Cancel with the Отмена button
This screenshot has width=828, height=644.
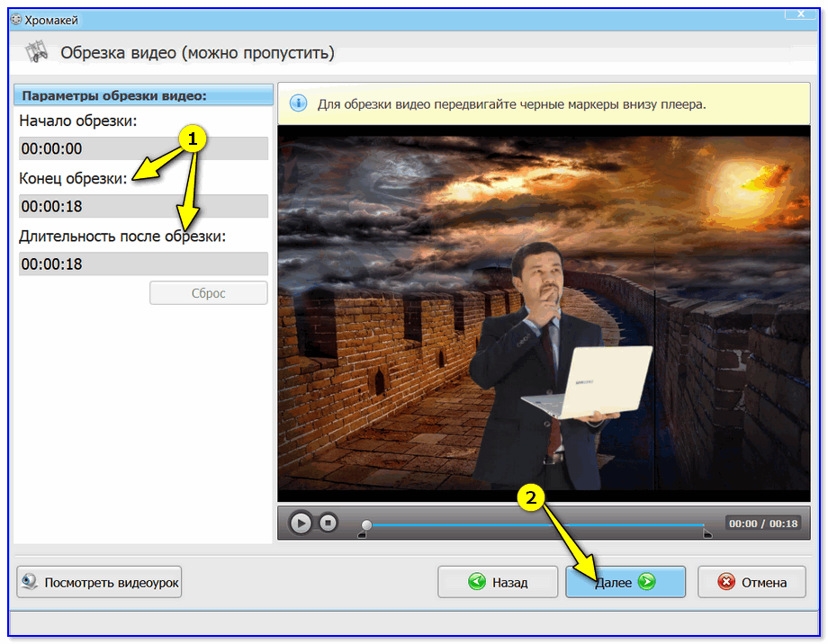coord(751,582)
